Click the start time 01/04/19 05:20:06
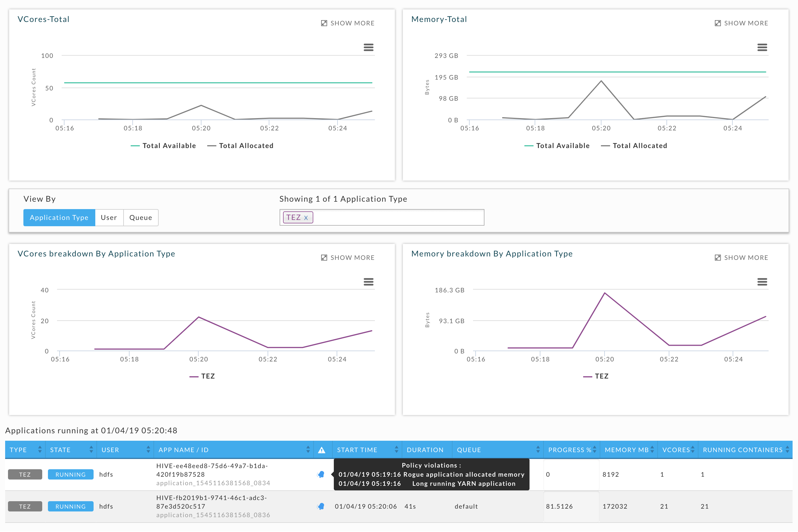Image resolution: width=798 pixels, height=532 pixels. click(366, 506)
